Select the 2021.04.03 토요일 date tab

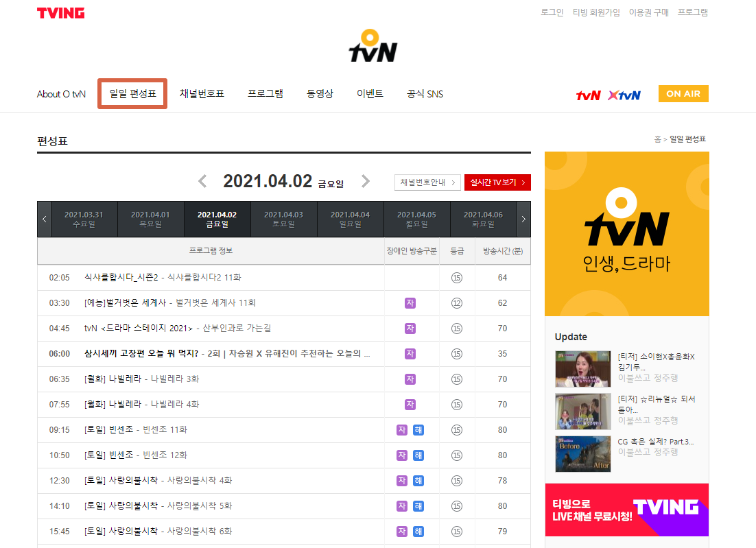click(x=283, y=219)
